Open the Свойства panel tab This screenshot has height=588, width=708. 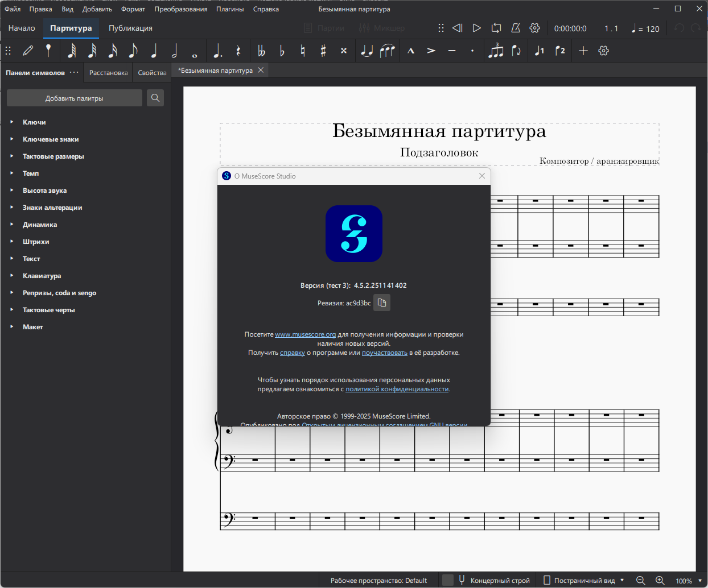[152, 73]
